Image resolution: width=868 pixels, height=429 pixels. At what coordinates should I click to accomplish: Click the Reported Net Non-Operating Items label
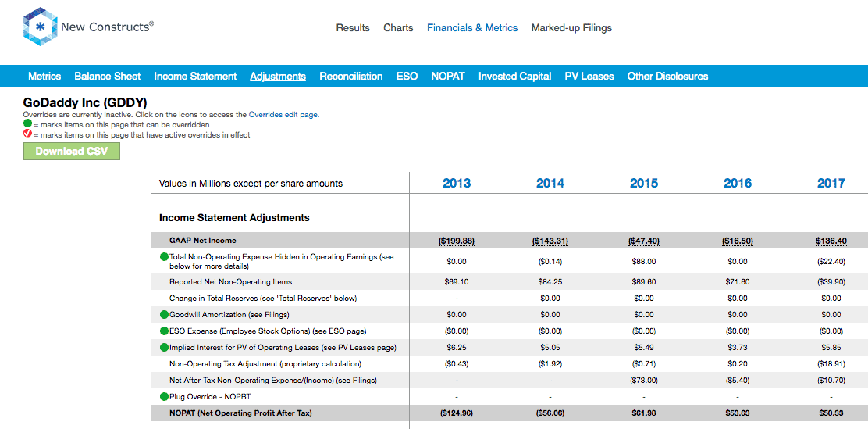tap(230, 281)
